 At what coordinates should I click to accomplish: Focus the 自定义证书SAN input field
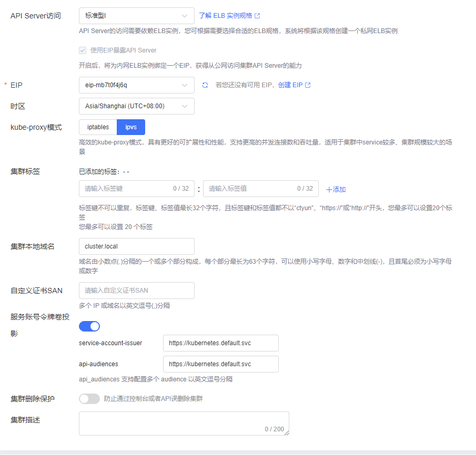tap(137, 291)
